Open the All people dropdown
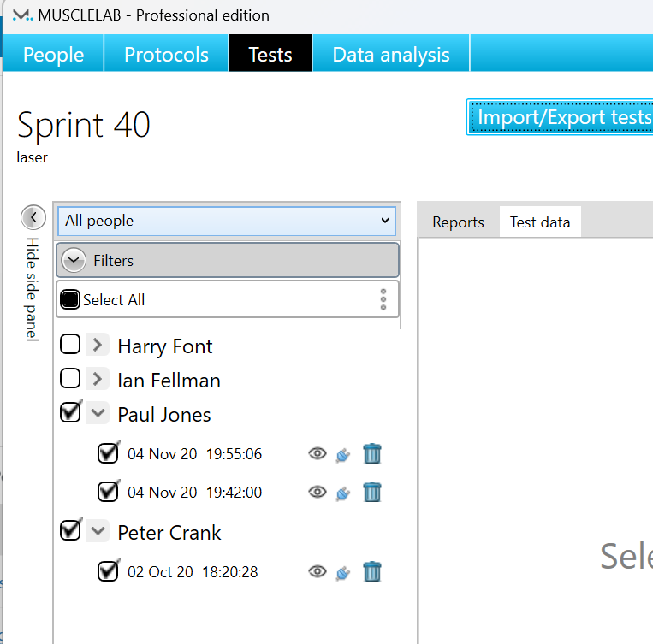 coord(227,221)
